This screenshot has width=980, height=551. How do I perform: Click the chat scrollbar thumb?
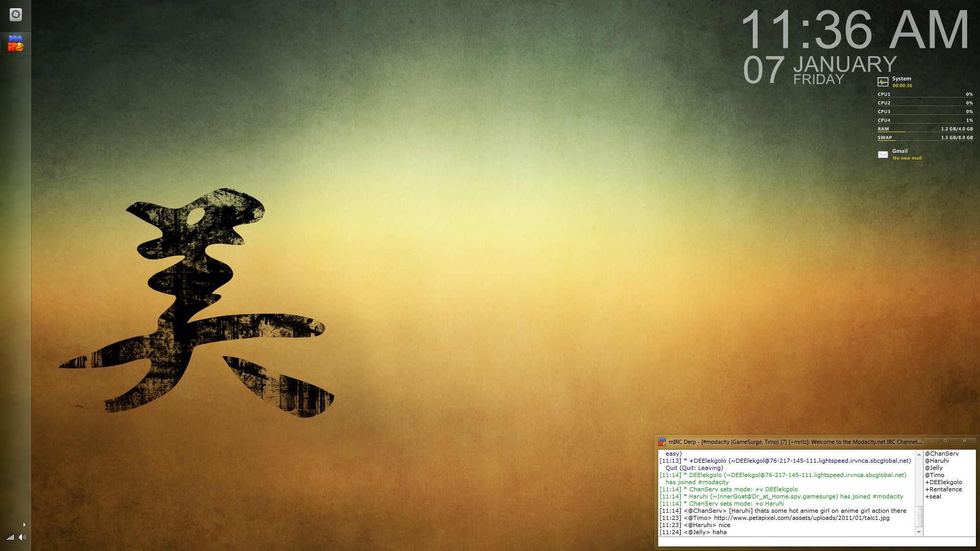tap(919, 516)
